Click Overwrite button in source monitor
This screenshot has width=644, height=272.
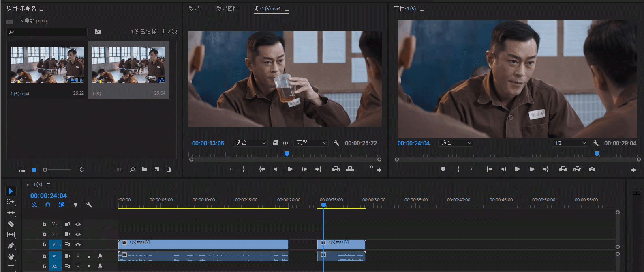pyautogui.click(x=350, y=169)
